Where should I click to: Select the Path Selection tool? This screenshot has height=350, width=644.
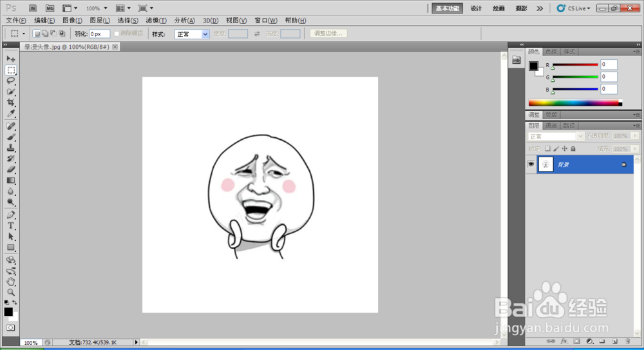point(11,237)
